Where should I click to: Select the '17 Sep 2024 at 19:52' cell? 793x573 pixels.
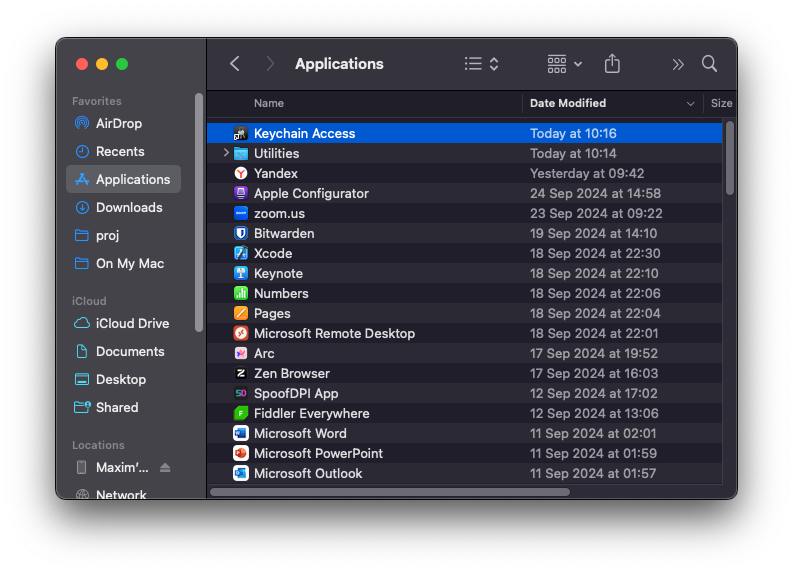coord(594,353)
